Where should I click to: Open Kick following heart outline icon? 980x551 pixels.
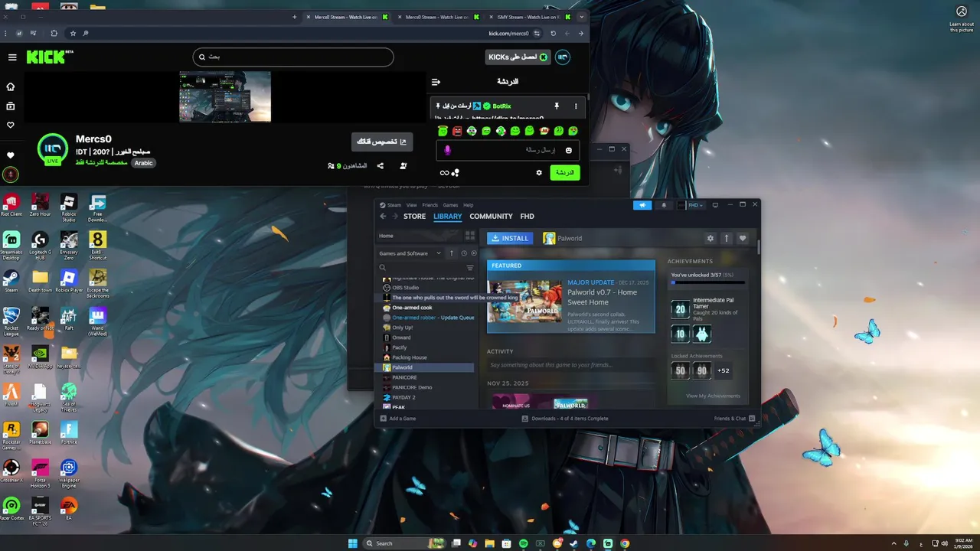click(11, 125)
